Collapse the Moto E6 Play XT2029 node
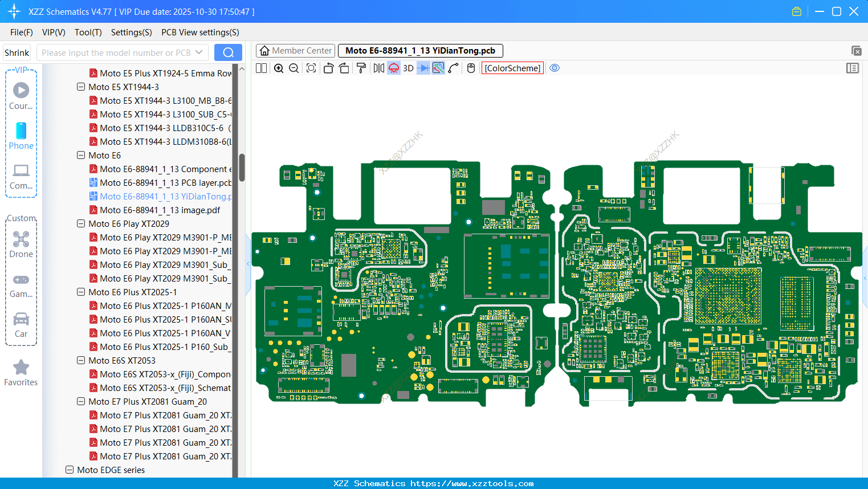Image resolution: width=868 pixels, height=489 pixels. pos(81,224)
